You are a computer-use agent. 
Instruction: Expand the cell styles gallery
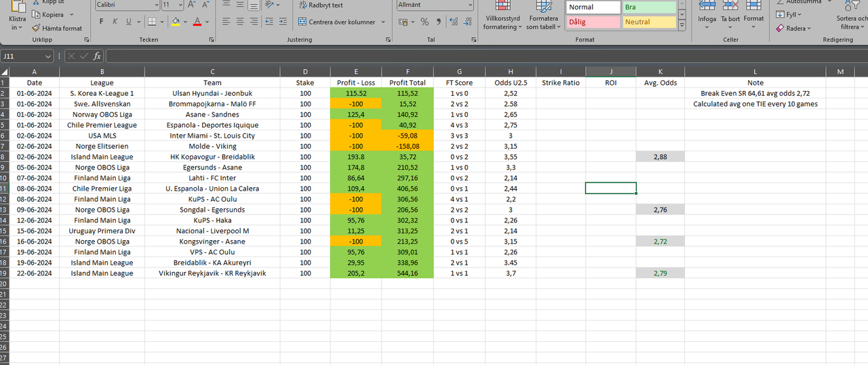pos(682,26)
